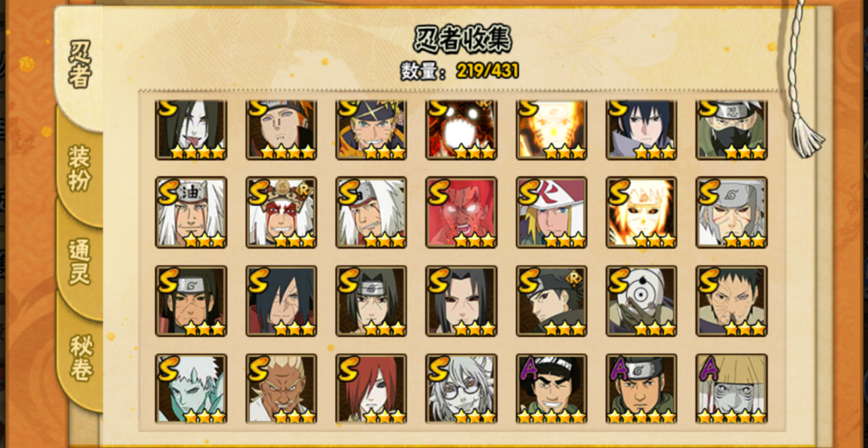
Task: Choose the Raikage portrait with blond hair
Action: coord(281,389)
